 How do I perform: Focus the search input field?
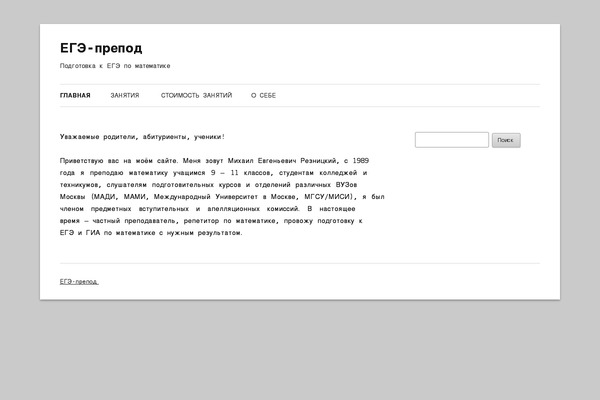pos(452,140)
